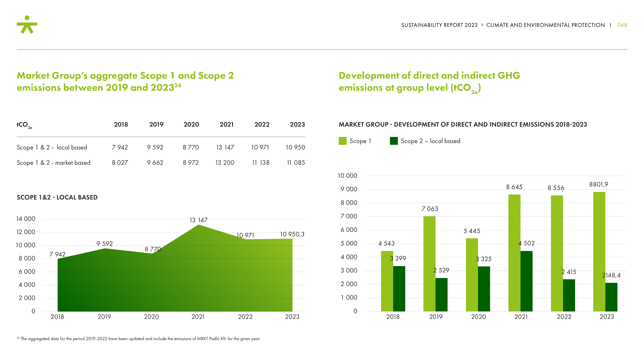Click the 10 000 bar chart axis label
The width and height of the screenshot is (644, 362).
pos(347,176)
